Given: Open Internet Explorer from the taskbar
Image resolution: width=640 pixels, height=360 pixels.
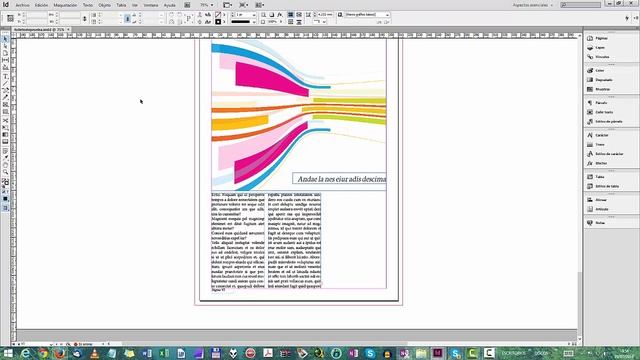Looking at the screenshot, I should click(25, 353).
